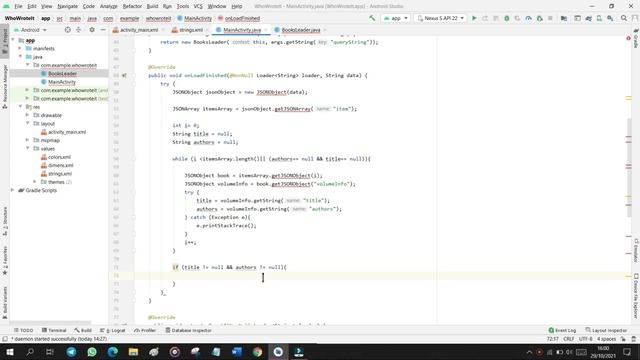Click the Select Opened File target icon
The width and height of the screenshot is (640, 360).
[68, 30]
